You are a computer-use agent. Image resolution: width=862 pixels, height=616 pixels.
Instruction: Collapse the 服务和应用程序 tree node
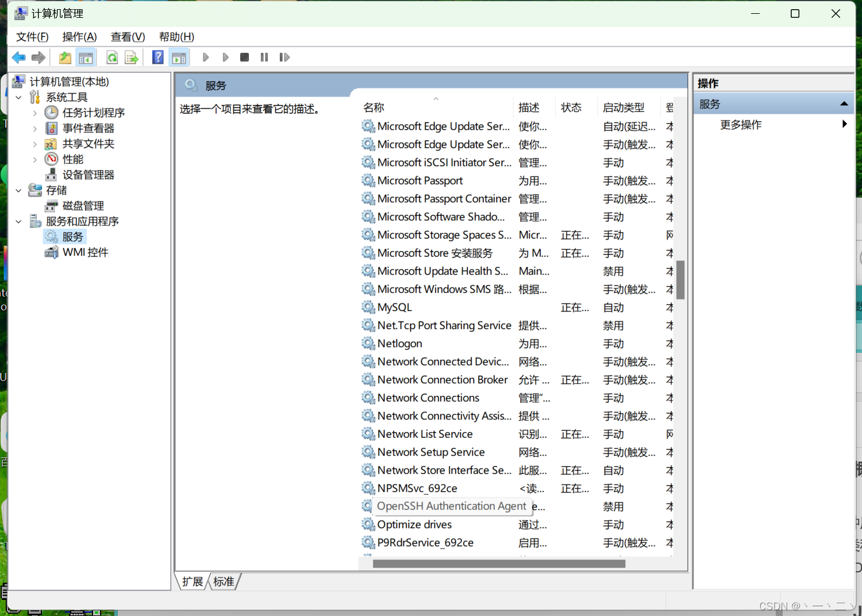click(18, 221)
